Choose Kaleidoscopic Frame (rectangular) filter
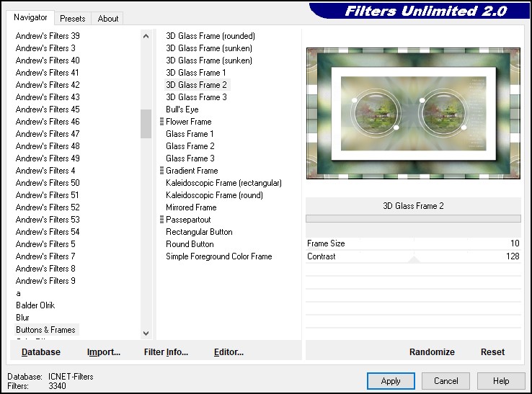This screenshot has height=394, width=532. (223, 183)
